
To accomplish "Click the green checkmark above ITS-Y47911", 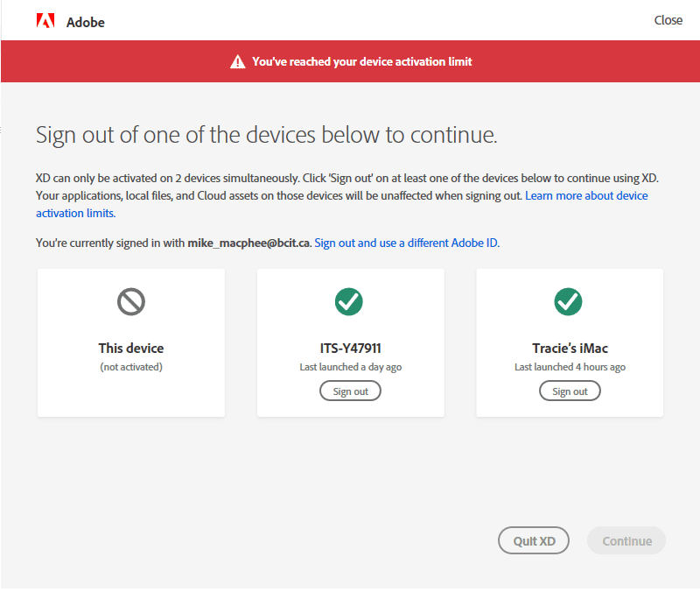I will (x=348, y=301).
